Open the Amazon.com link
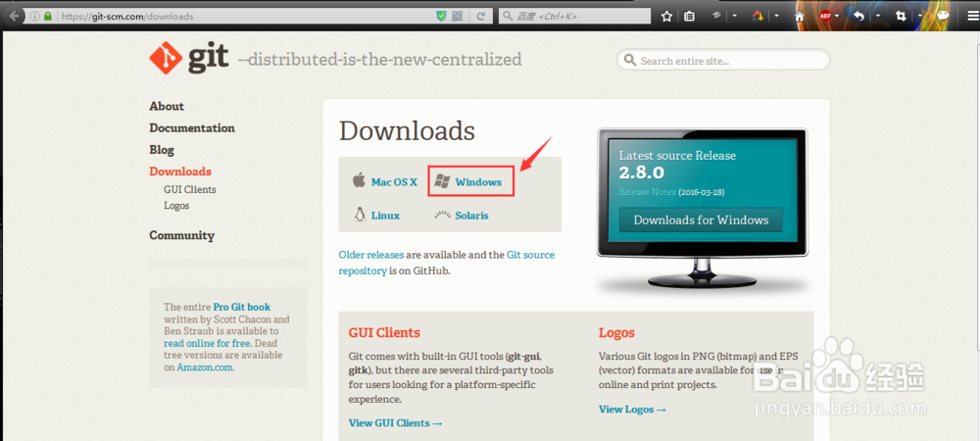 click(206, 367)
